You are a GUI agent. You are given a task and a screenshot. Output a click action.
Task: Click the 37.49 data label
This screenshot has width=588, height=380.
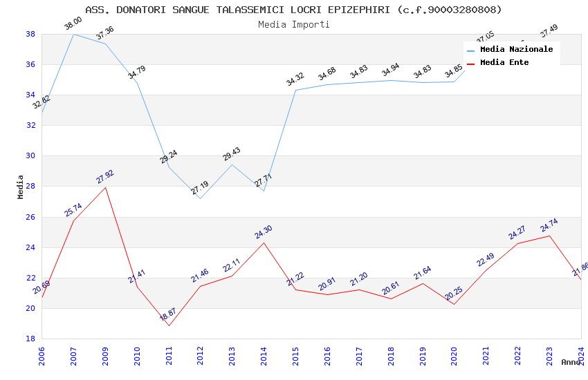(549, 30)
